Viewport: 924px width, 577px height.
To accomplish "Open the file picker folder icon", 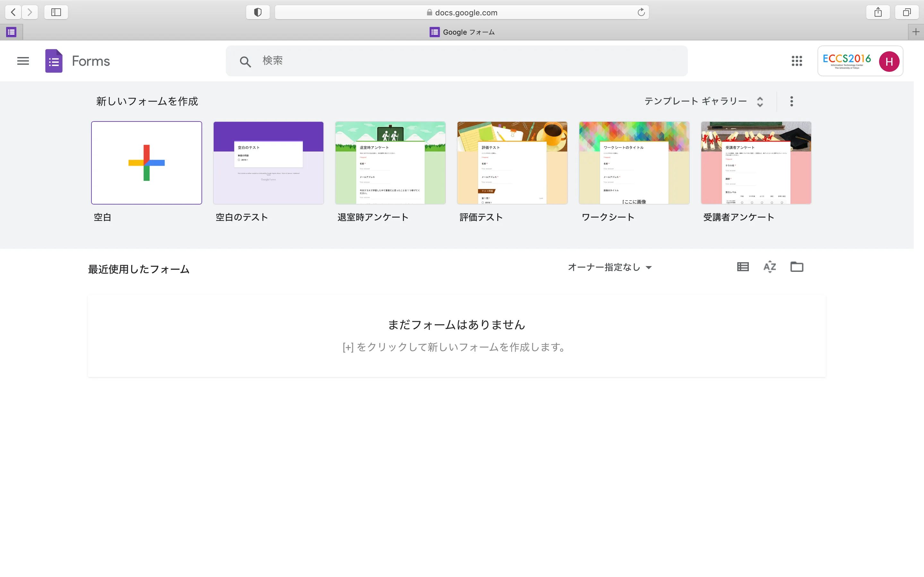I will pyautogui.click(x=797, y=267).
